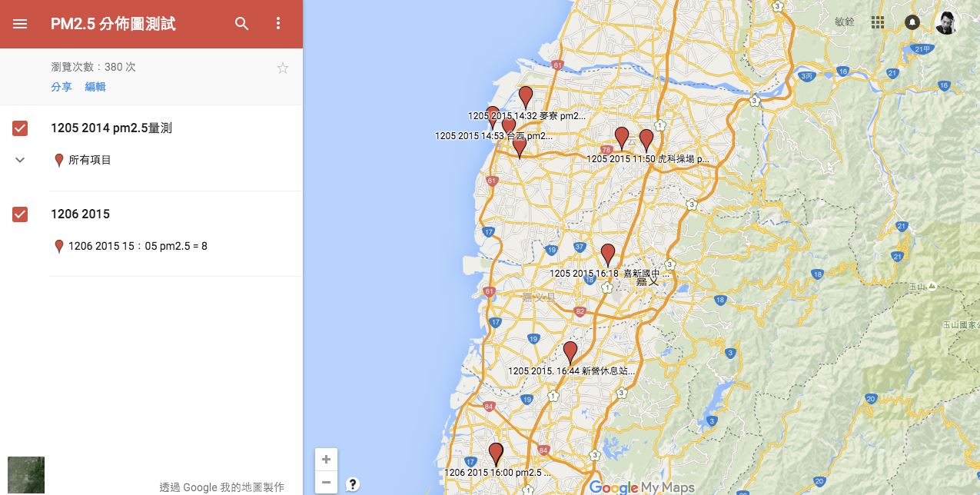Screen dimensions: 980x495
Task: Zoom in with the plus button
Action: [x=326, y=460]
